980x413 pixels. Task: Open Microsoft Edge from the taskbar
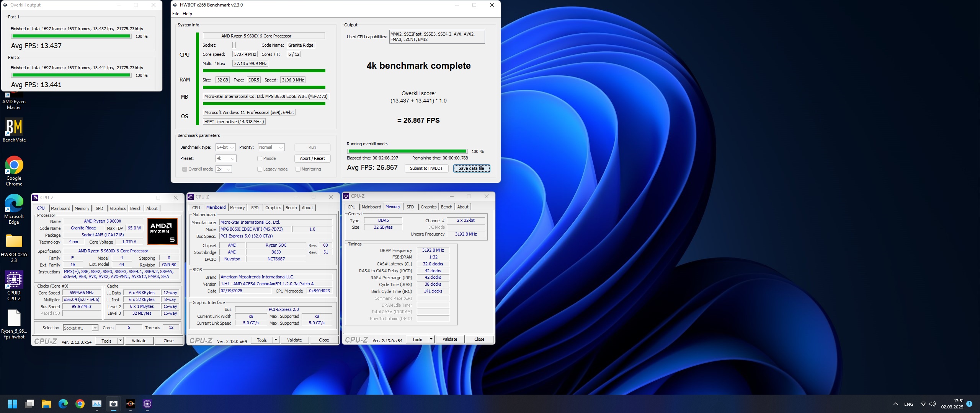(63, 404)
